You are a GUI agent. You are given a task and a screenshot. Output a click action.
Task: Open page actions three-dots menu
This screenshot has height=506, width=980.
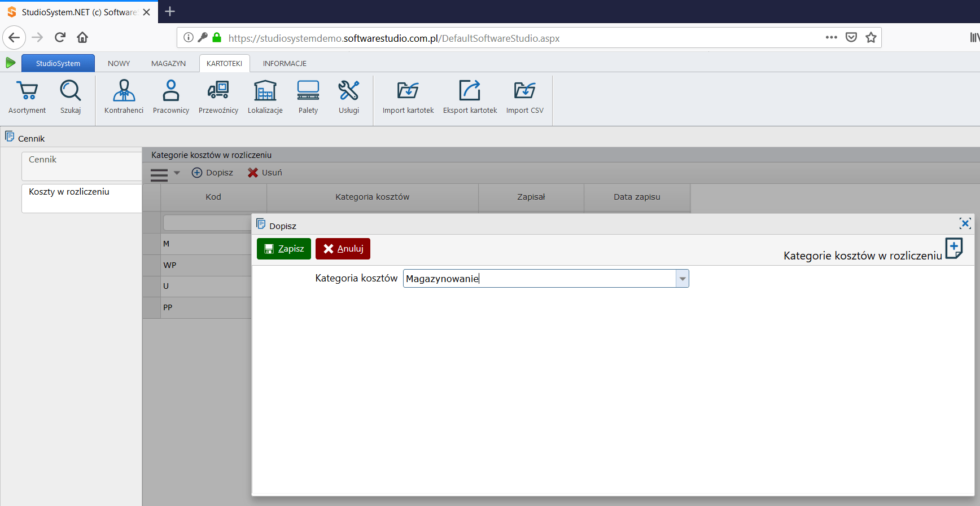coord(831,38)
